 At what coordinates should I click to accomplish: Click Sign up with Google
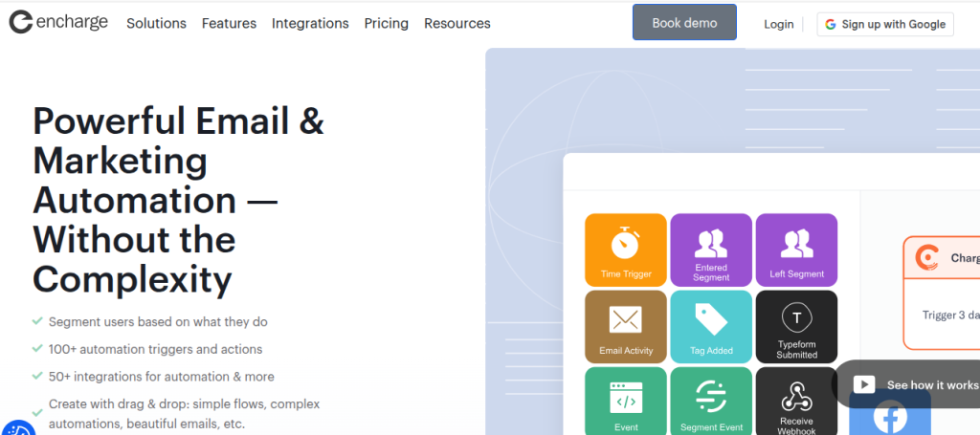pos(885,24)
